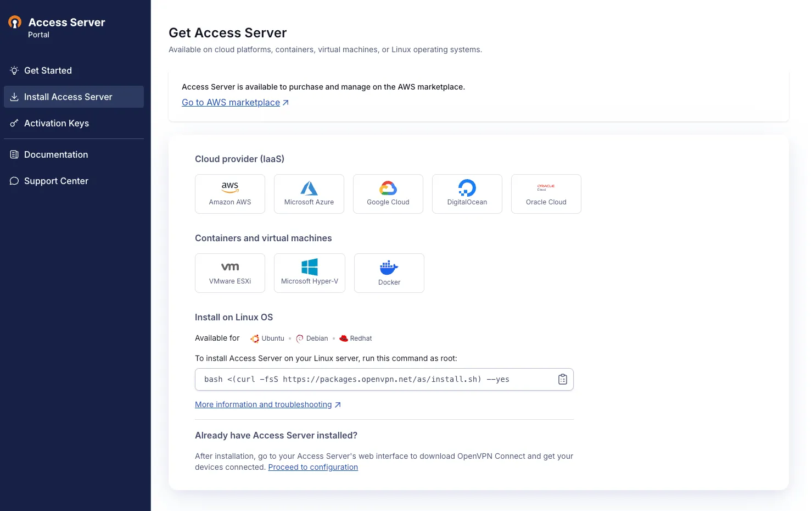
Task: Open Get Started in the sidebar
Action: coord(74,70)
